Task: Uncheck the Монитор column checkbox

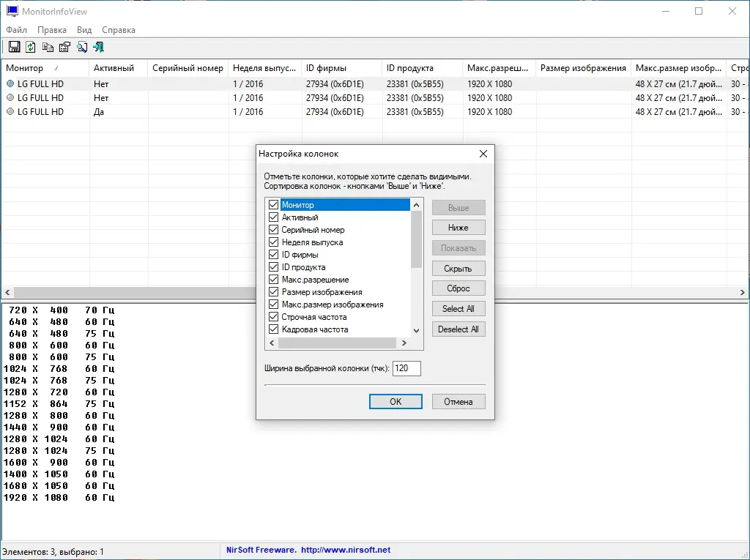Action: pos(274,205)
